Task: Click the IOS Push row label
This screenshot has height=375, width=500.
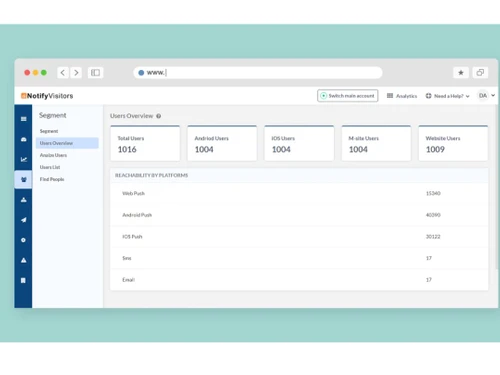Action: [132, 237]
